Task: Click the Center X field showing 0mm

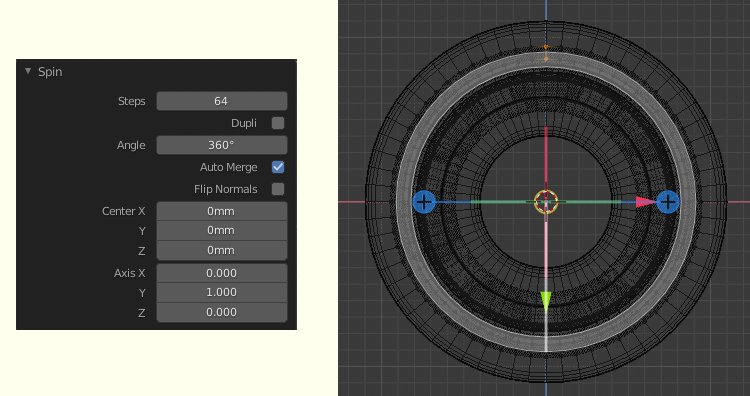Action: 222,211
